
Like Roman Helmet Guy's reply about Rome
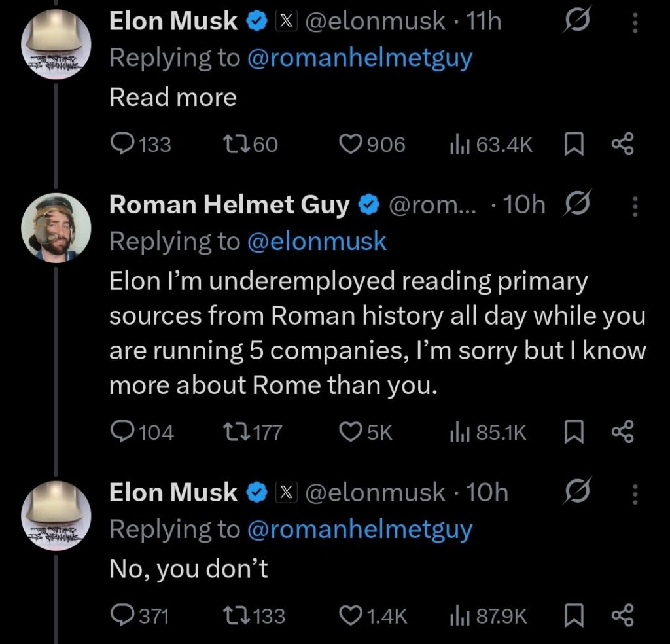pos(351,431)
